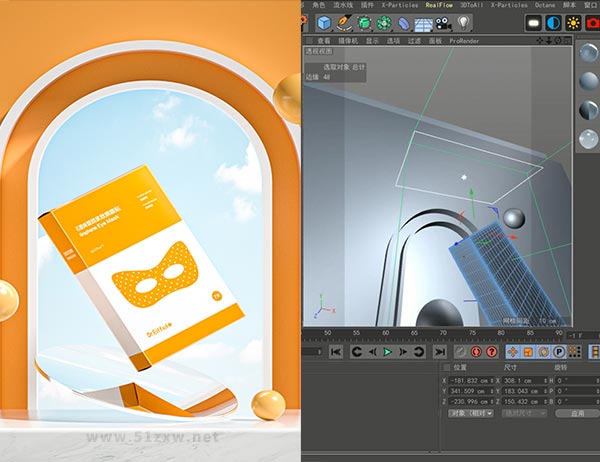Toggle Point Level Animation dots icon

pos(574,352)
